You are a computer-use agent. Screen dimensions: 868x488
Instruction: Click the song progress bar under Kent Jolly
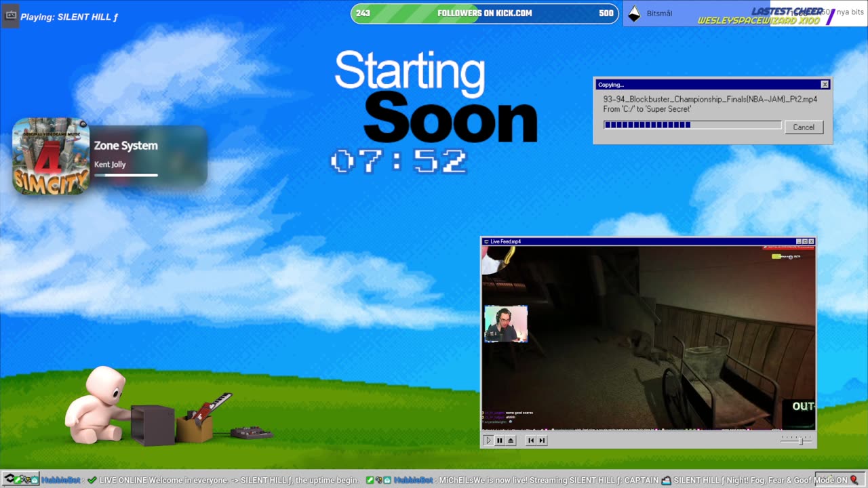point(126,175)
